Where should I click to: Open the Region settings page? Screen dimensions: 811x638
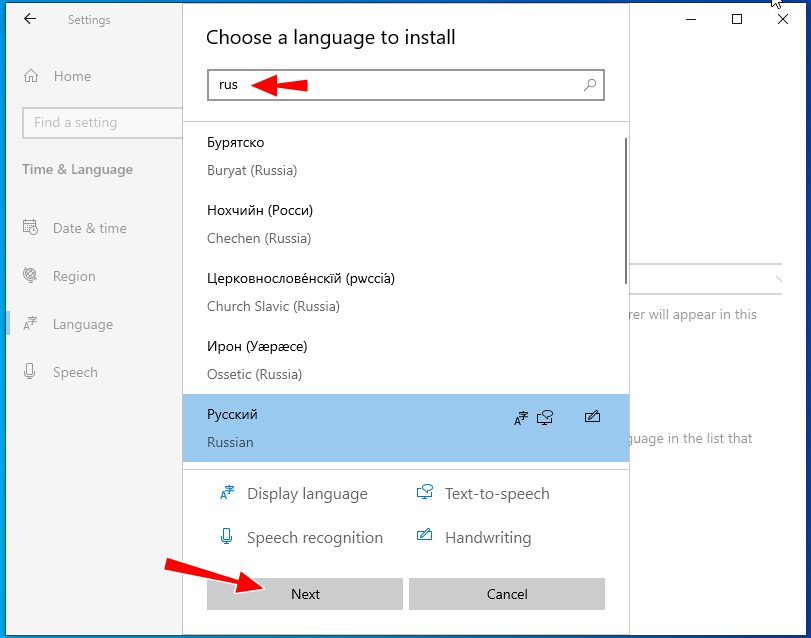click(74, 276)
